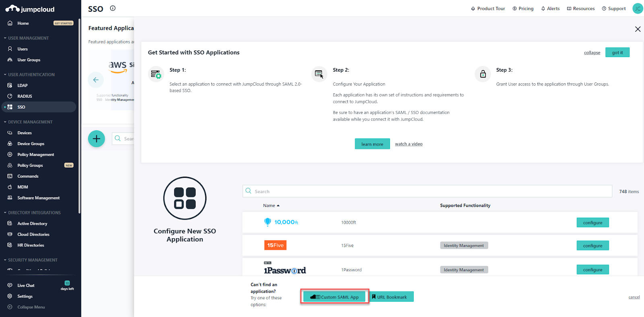Open the Pricing page

[523, 8]
